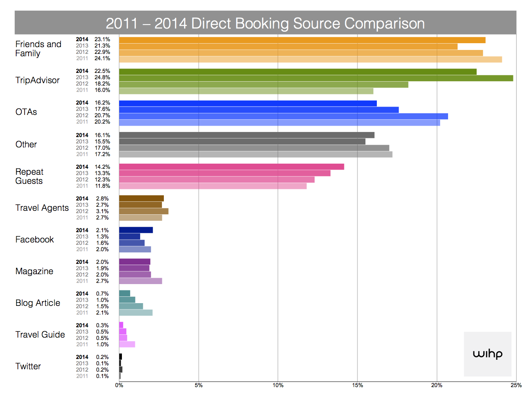Click the 5% x-axis tick label
532x399 pixels.
click(x=199, y=385)
